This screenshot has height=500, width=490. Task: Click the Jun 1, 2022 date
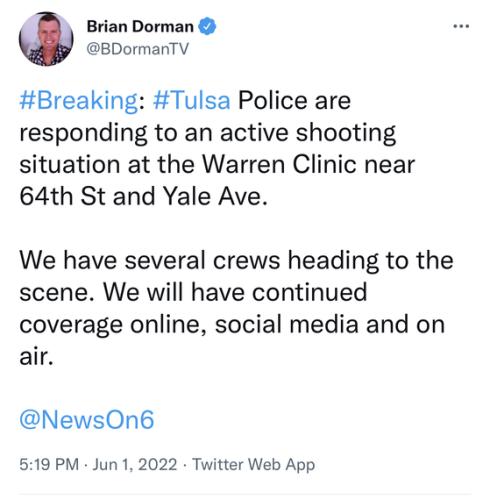[135, 464]
